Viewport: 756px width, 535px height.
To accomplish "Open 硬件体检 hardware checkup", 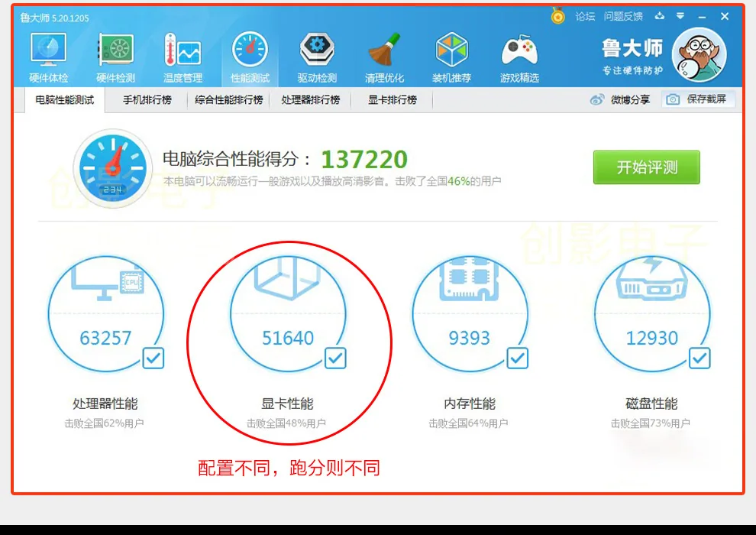I will coord(48,58).
